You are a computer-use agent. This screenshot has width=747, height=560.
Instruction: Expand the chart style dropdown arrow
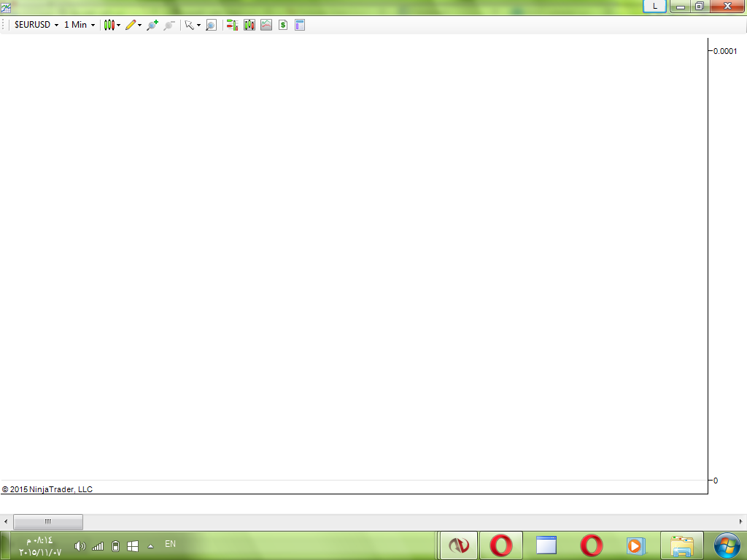coord(119,26)
